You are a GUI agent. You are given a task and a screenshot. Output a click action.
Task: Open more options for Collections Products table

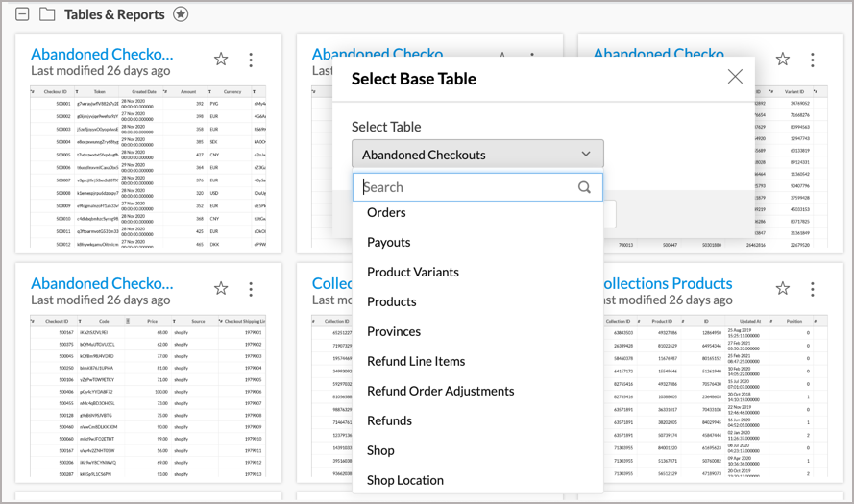click(813, 288)
